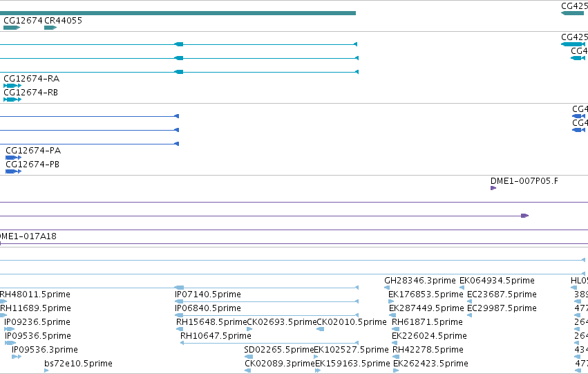Select RH42278.5prime EST label
Screen dimensions: 588x374
pyautogui.click(x=428, y=350)
